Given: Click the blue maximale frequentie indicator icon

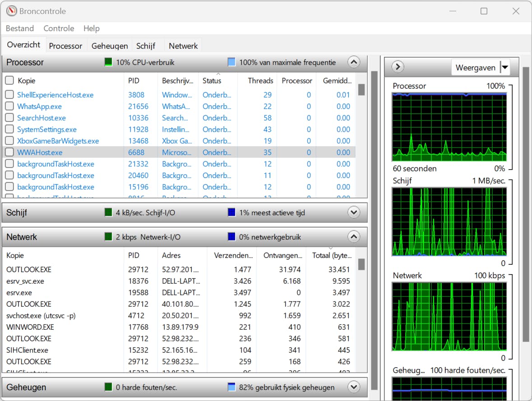Looking at the screenshot, I should [x=231, y=62].
